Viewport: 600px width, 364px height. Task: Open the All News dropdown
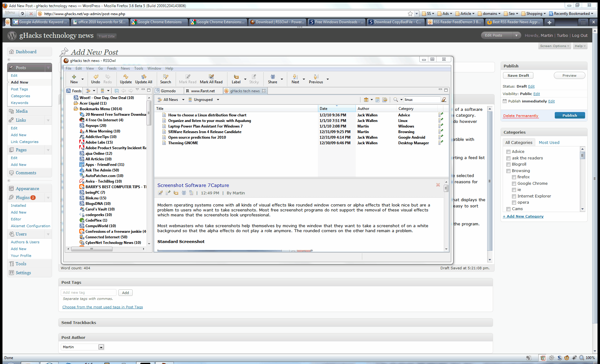(183, 99)
